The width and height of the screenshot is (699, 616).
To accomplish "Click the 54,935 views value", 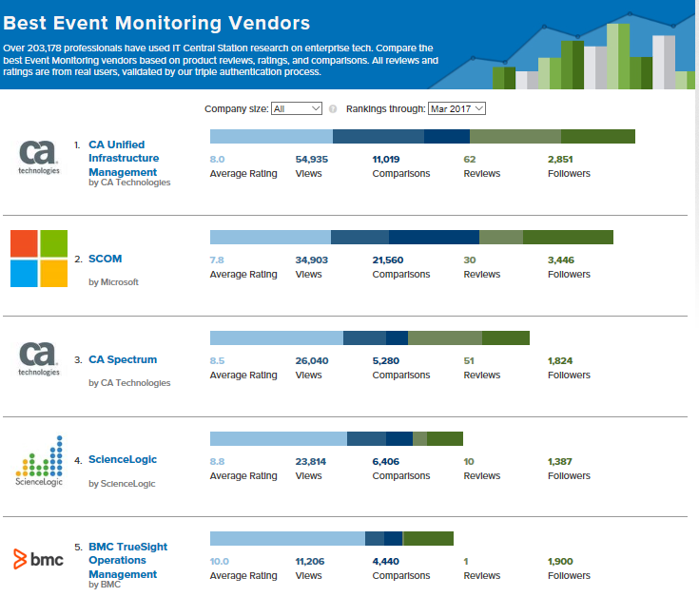I will [x=312, y=159].
